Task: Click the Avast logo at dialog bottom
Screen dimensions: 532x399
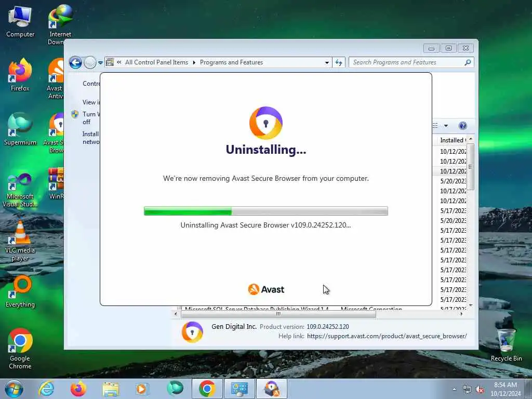Action: [265, 289]
